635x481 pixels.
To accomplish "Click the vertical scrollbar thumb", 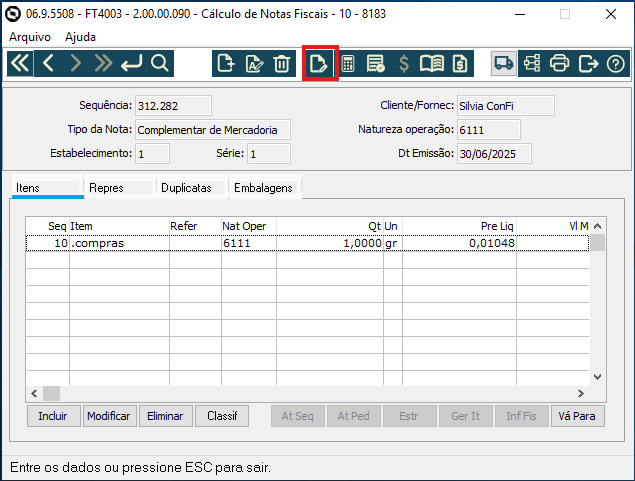I will click(597, 243).
